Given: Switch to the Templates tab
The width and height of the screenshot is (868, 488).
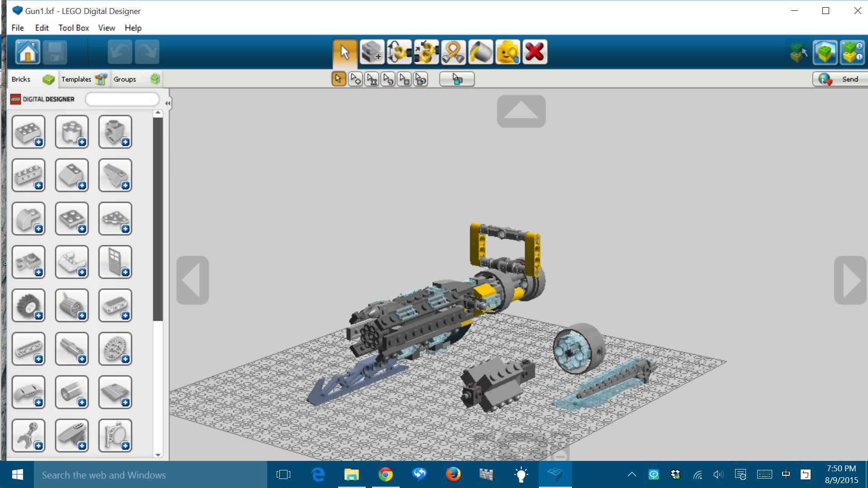Looking at the screenshot, I should [77, 79].
